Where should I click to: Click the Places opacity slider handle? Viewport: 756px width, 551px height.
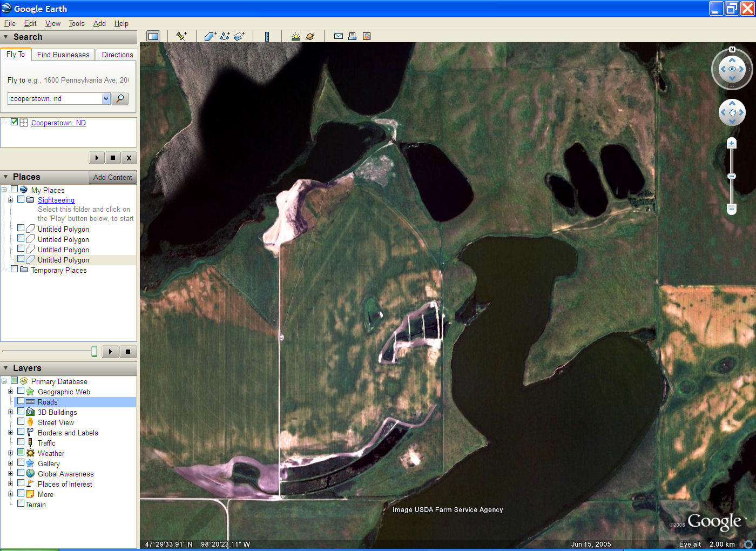click(94, 352)
